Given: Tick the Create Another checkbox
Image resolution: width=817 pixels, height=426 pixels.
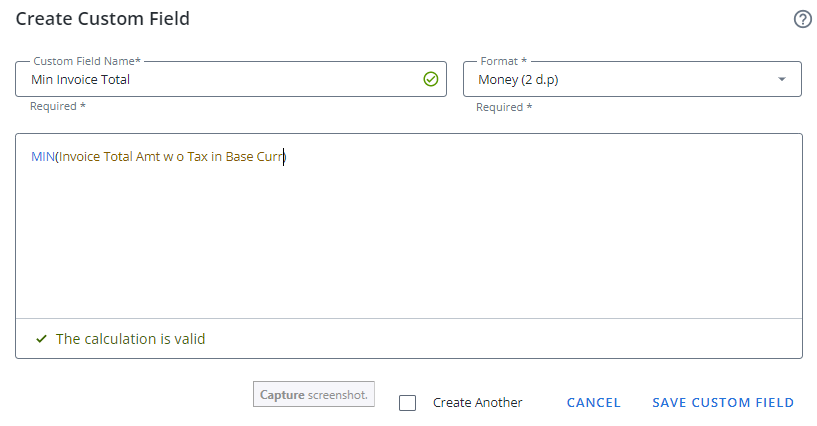Looking at the screenshot, I should (x=407, y=403).
